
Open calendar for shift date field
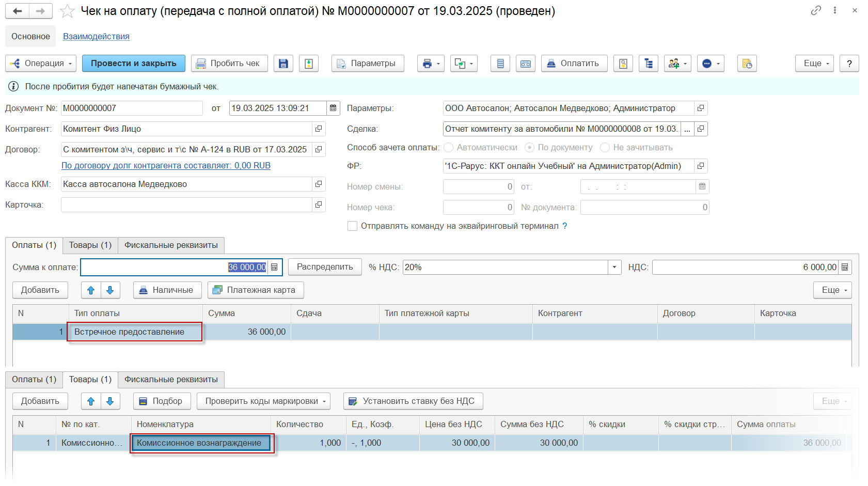(x=702, y=186)
